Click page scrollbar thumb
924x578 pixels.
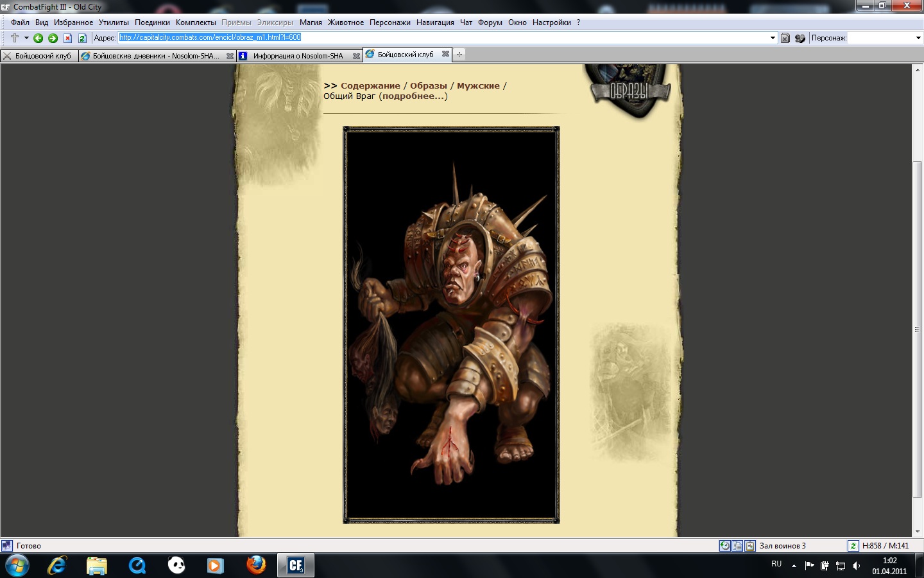coord(917,329)
